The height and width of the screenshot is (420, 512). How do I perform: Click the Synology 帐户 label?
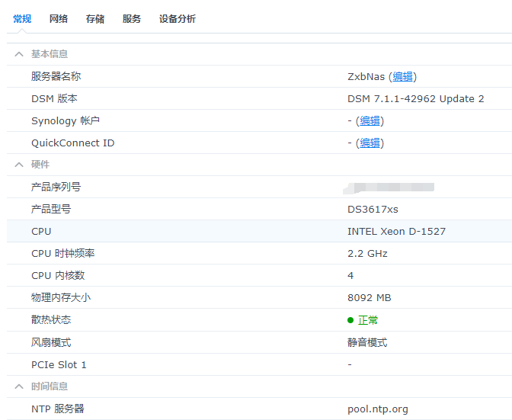[x=66, y=121]
